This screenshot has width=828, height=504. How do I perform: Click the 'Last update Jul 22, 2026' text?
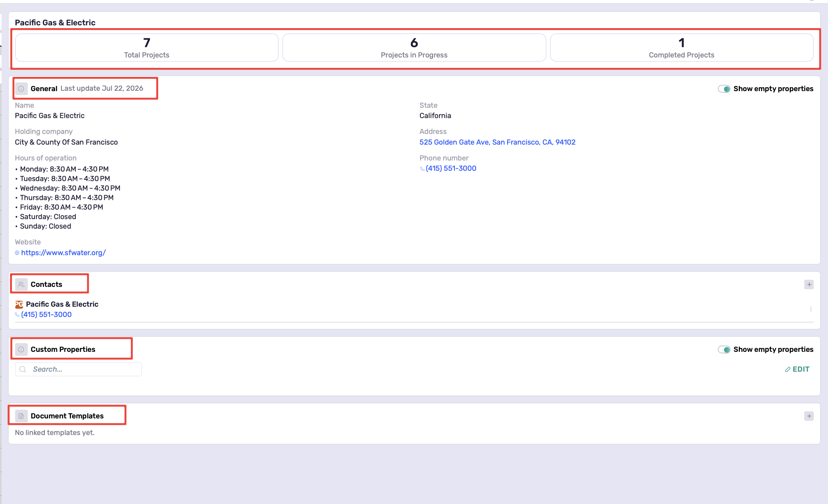click(x=102, y=88)
